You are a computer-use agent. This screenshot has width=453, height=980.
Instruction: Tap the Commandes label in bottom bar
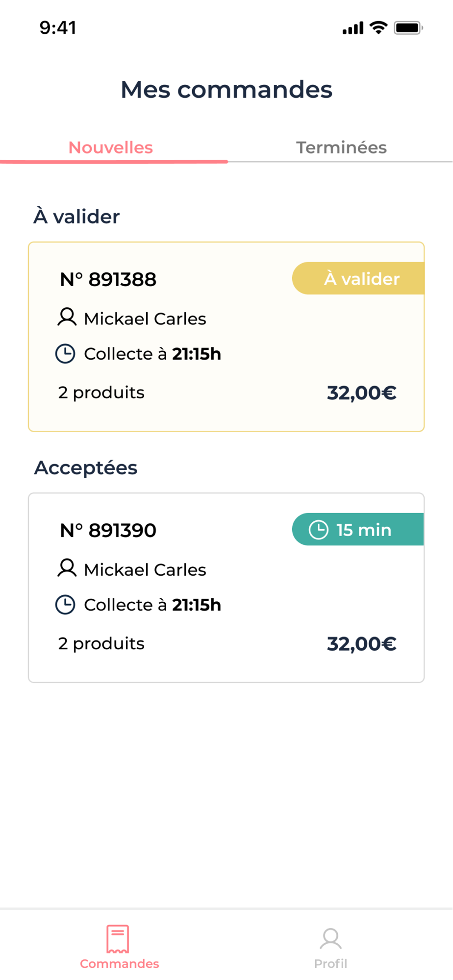[120, 963]
